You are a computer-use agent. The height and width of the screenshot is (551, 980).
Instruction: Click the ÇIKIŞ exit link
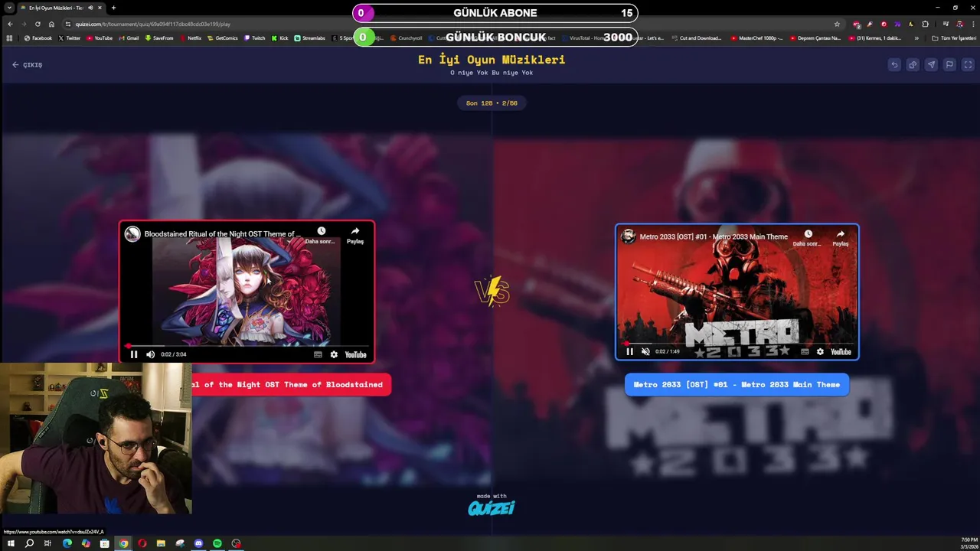click(x=28, y=65)
